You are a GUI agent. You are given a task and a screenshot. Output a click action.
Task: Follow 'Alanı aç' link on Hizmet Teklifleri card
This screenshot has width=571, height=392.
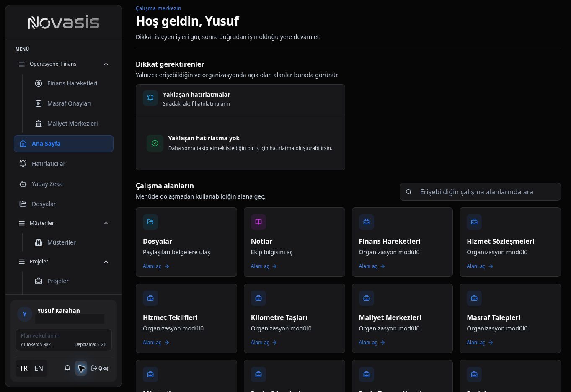pyautogui.click(x=156, y=343)
